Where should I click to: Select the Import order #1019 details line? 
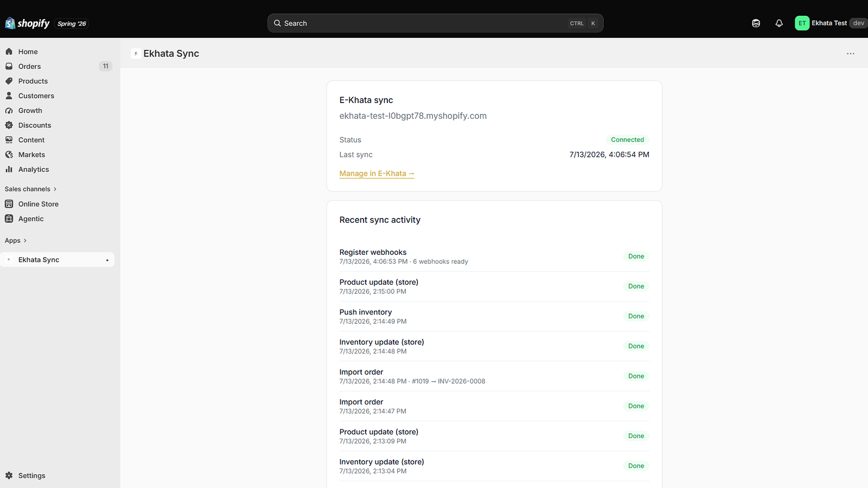(412, 381)
